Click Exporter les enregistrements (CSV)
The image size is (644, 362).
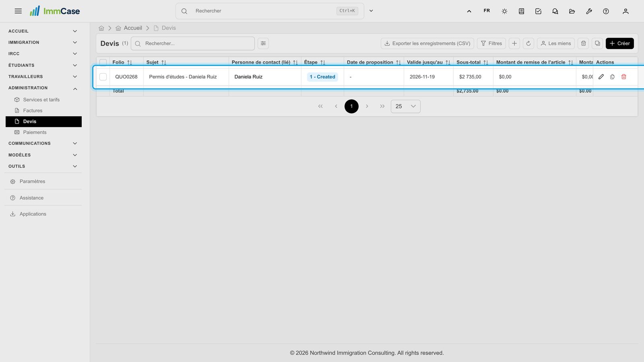(x=427, y=43)
